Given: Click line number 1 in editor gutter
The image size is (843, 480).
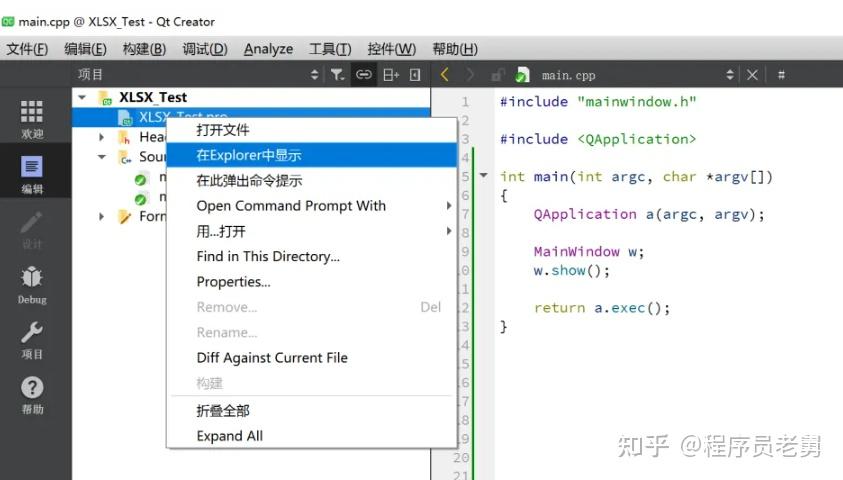Looking at the screenshot, I should [465, 102].
